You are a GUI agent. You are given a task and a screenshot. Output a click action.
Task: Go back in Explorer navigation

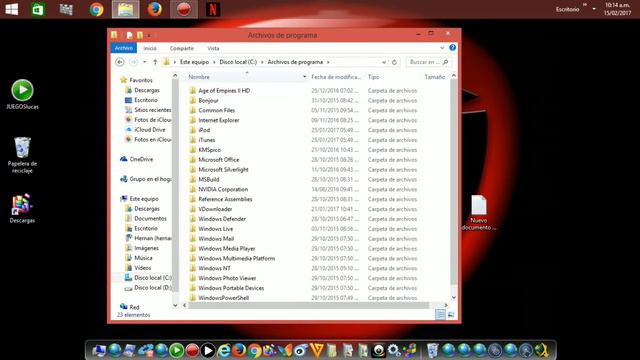pyautogui.click(x=120, y=62)
